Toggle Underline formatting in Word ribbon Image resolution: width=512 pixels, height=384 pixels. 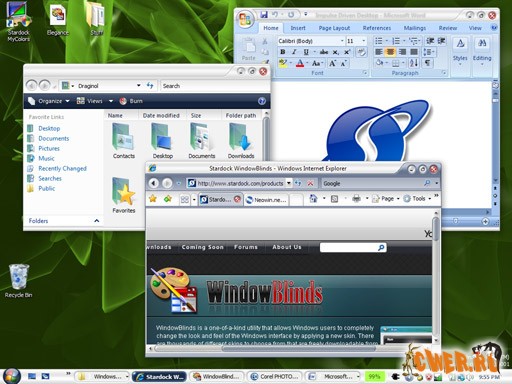306,52
